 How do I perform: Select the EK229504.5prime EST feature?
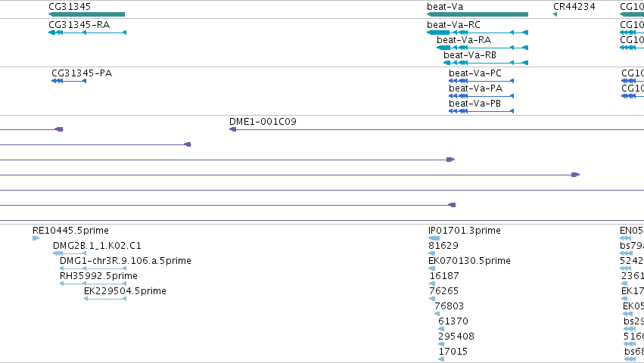point(104,299)
